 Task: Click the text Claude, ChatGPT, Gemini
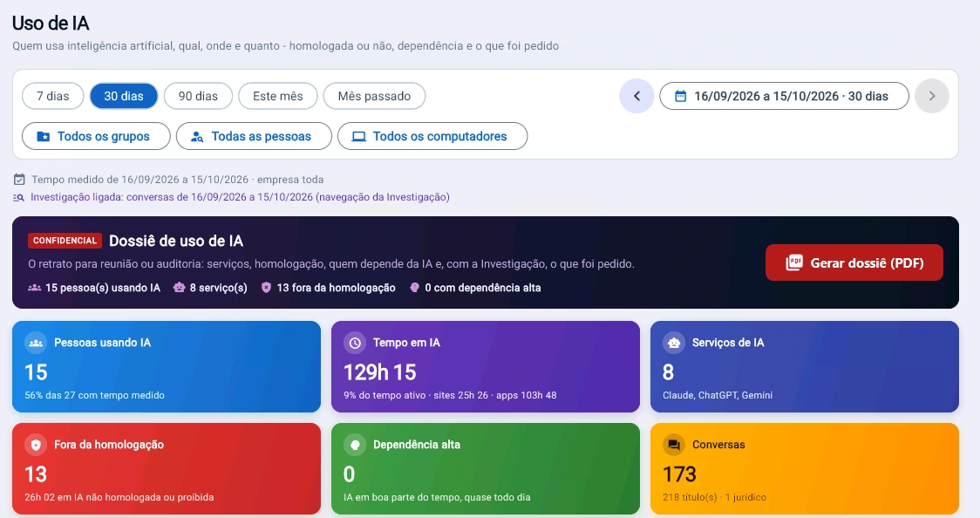718,396
